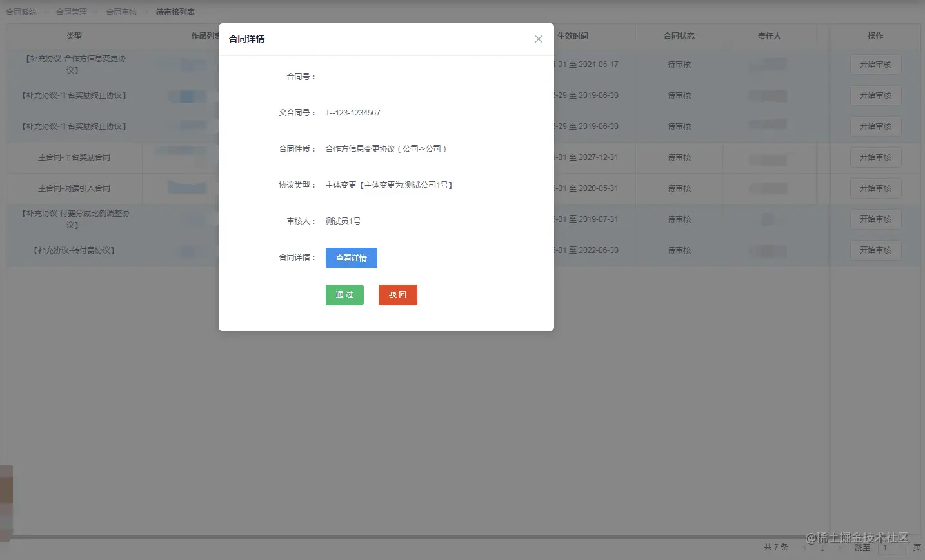Click 待审核 status in 2027-12-31 row
Viewport: 925px width, 560px height.
coord(679,157)
